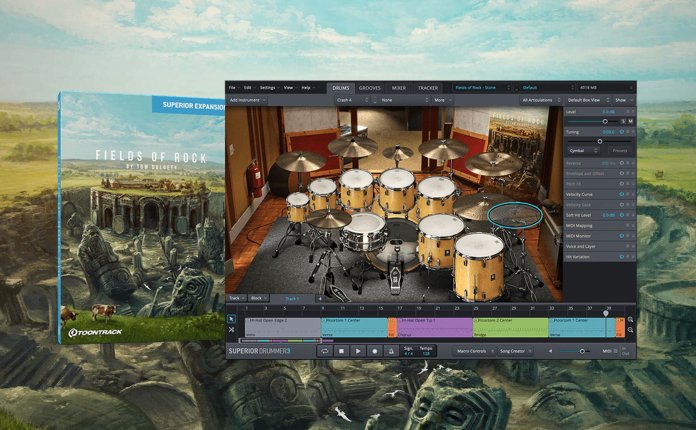Toggle the MIDI Monitor power button
Image resolution: width=696 pixels, height=430 pixels.
pos(621,236)
